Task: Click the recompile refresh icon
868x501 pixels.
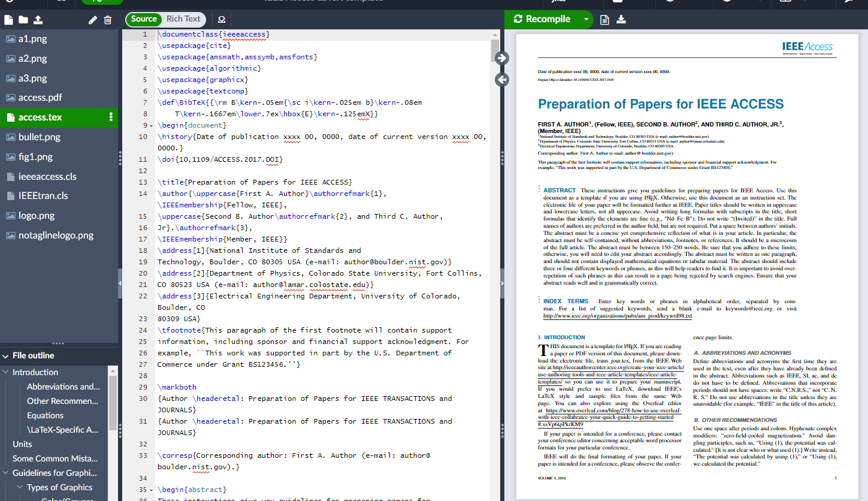Action: [518, 19]
